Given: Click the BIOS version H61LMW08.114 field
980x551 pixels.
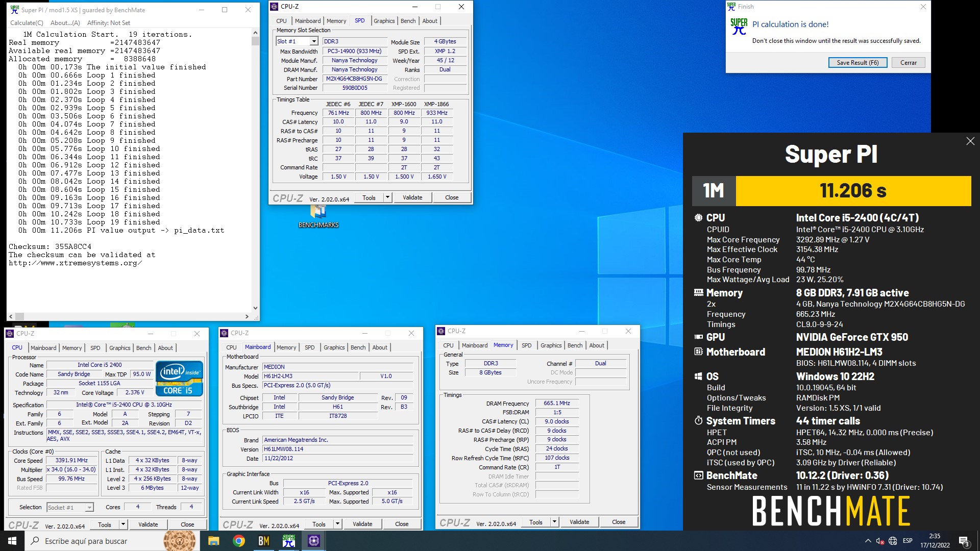Looking at the screenshot, I should [x=337, y=449].
